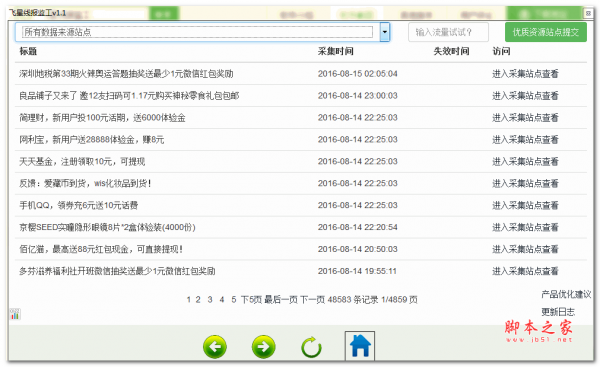
Task: Click the green refresh icon
Action: (x=311, y=347)
